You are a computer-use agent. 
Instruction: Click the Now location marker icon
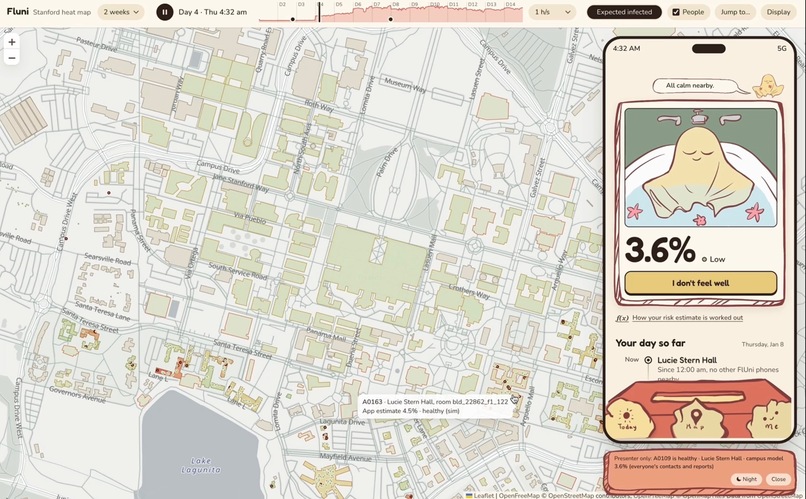coord(648,360)
